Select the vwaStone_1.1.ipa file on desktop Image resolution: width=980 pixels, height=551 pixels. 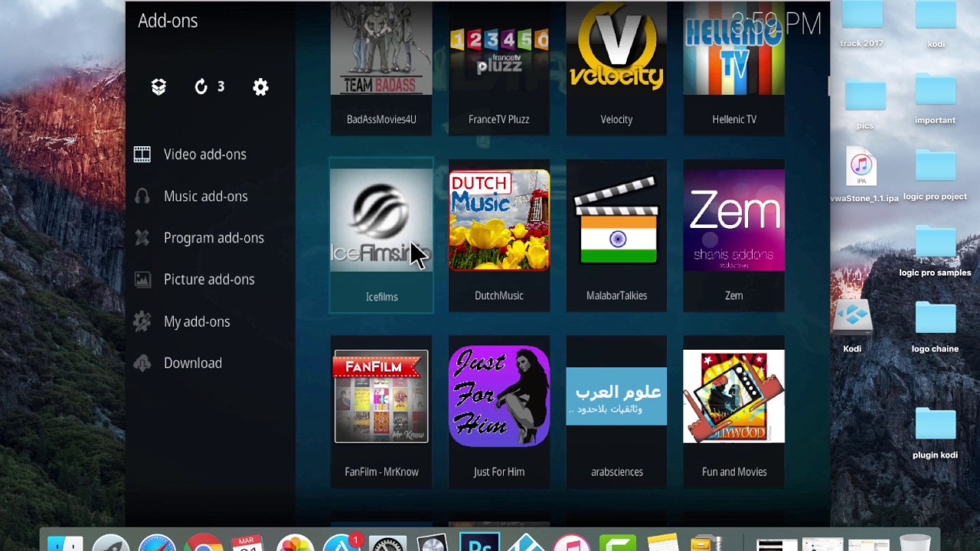[x=862, y=176]
